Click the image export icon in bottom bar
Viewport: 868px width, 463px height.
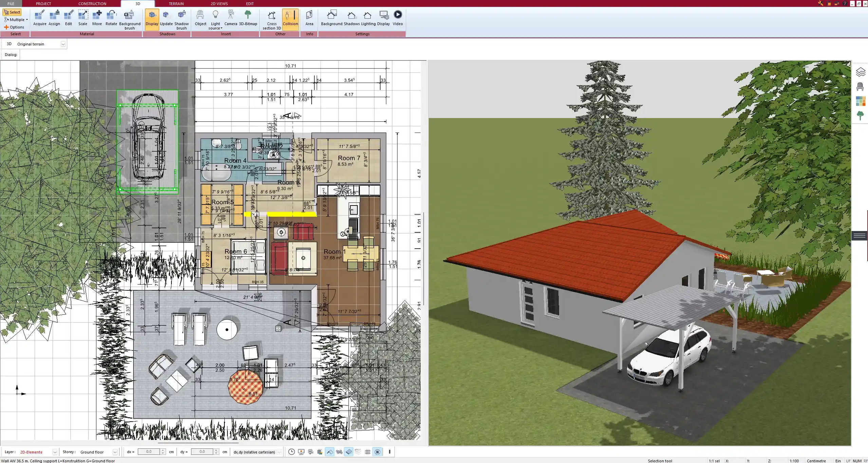(320, 452)
